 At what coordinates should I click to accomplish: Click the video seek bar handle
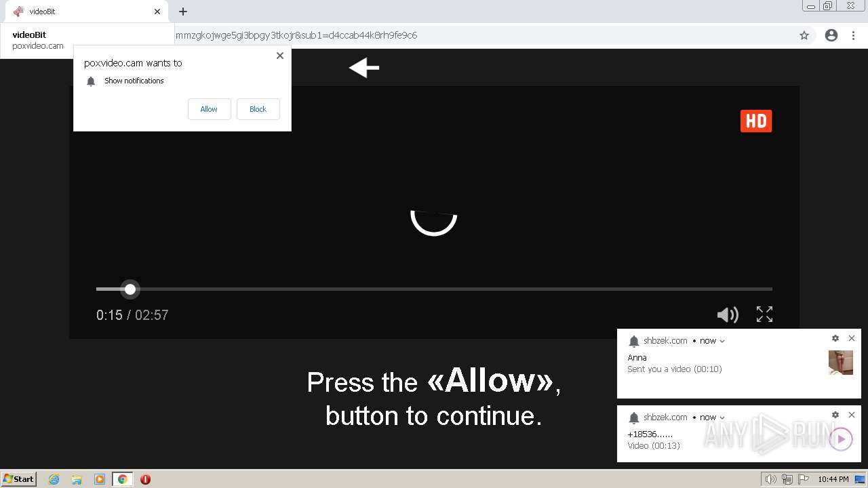(130, 289)
